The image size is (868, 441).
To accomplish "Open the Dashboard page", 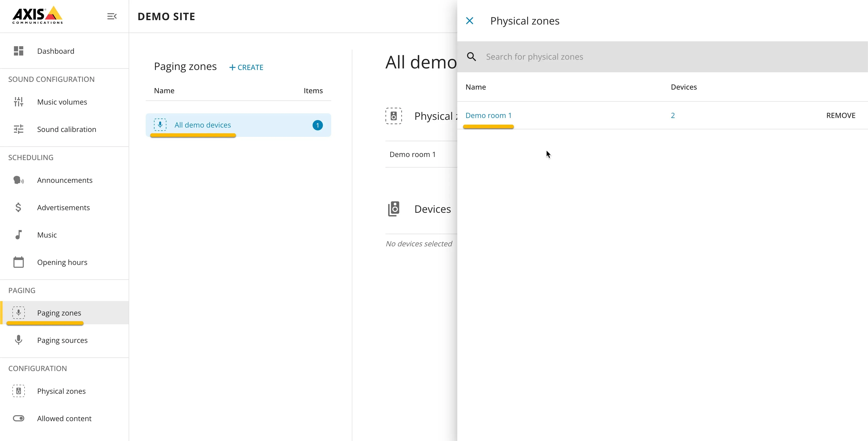I will pos(64,51).
